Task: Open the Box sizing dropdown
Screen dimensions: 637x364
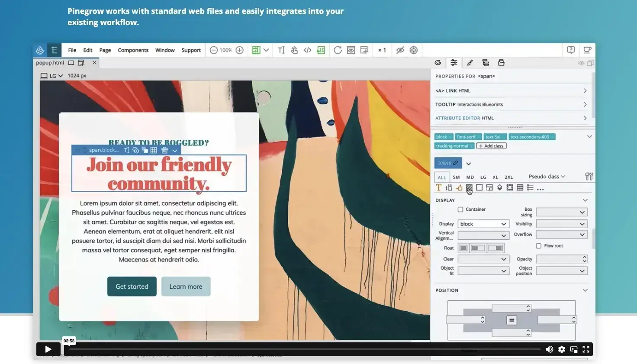Action: 562,212
